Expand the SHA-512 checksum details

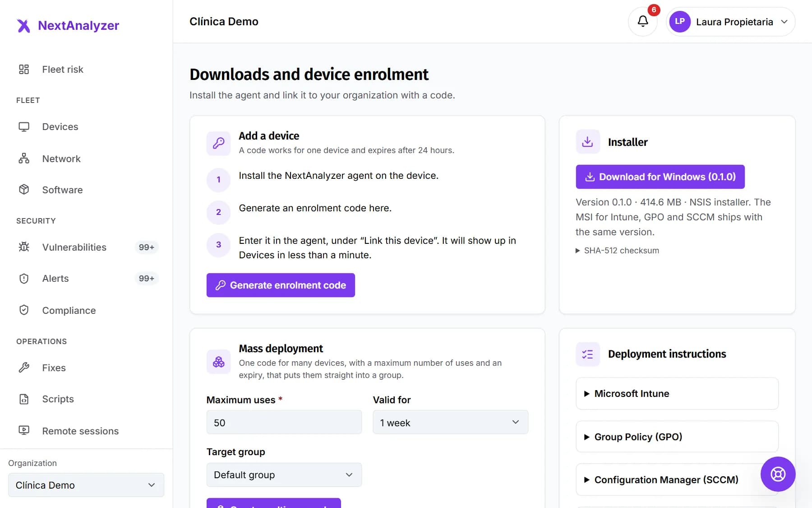617,251
